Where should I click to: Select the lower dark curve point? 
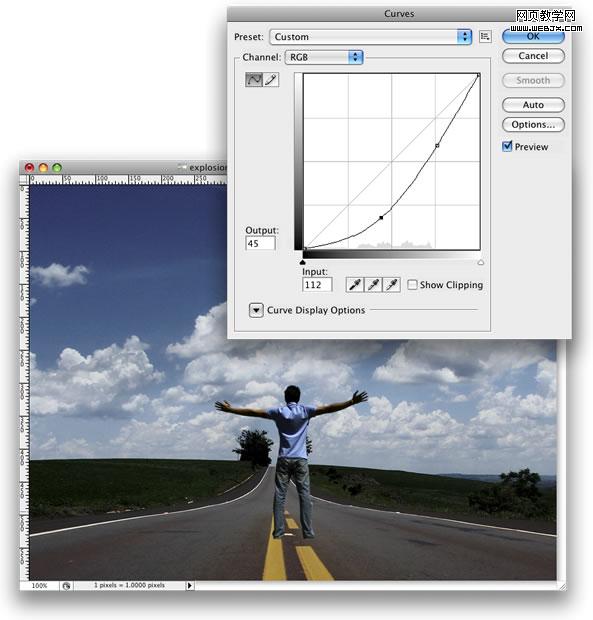[381, 217]
